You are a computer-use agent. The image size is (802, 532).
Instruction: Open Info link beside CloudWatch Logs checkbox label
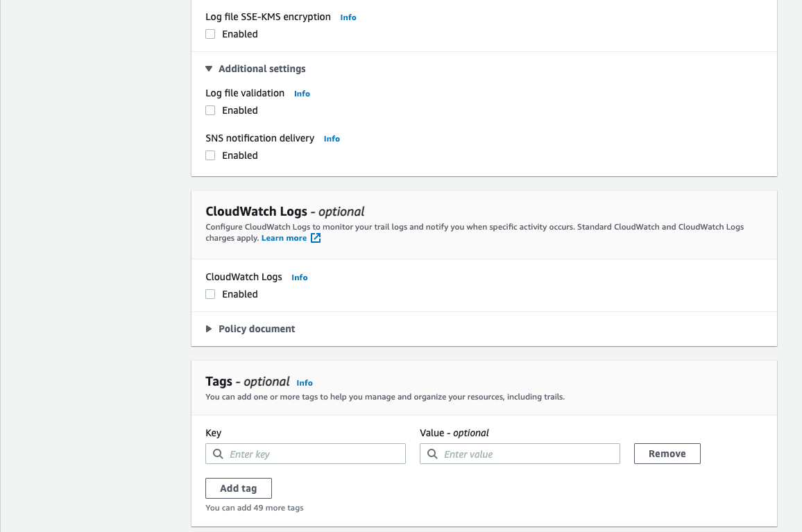click(299, 277)
